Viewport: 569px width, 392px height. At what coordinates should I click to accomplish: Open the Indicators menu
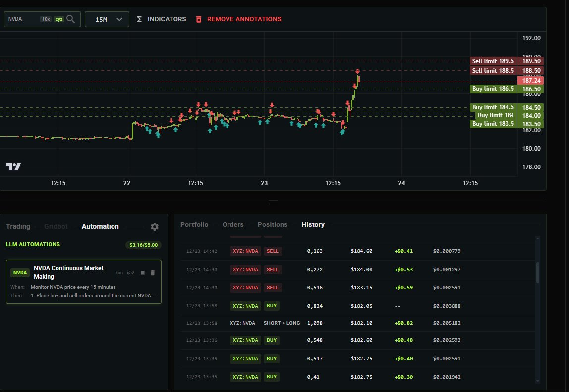pyautogui.click(x=161, y=19)
